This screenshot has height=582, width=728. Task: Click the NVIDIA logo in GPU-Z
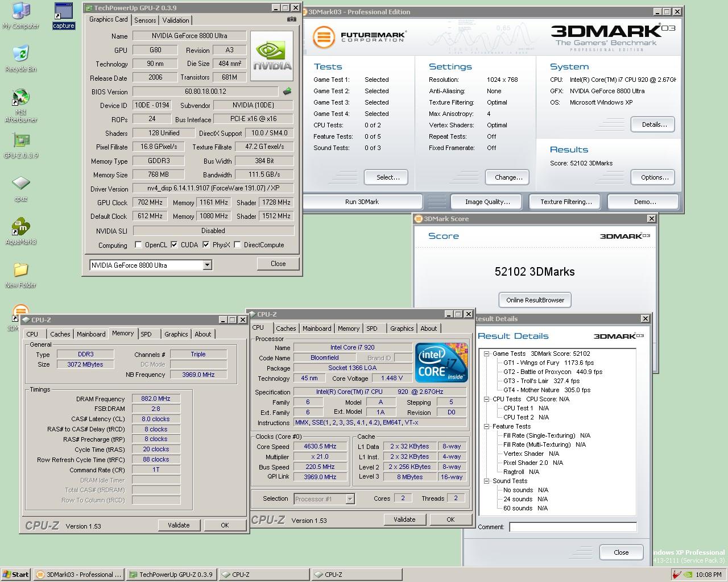point(272,56)
